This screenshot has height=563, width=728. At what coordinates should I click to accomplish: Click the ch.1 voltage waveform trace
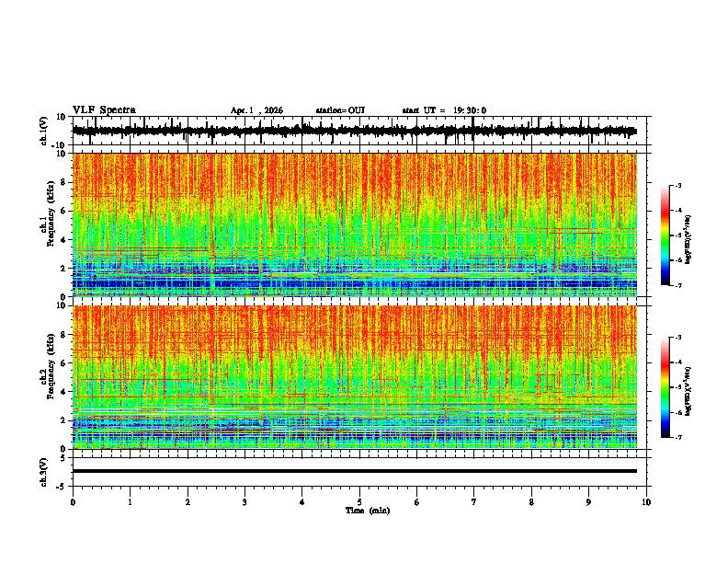click(354, 131)
